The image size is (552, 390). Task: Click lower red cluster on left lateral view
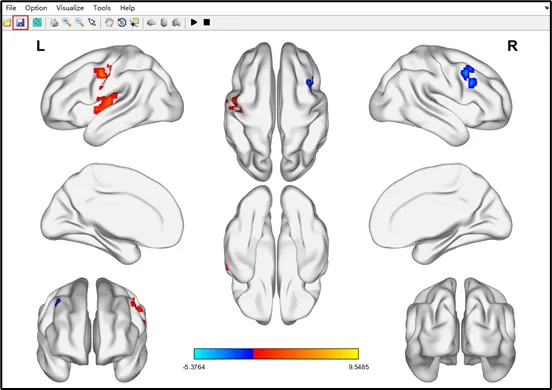pyautogui.click(x=105, y=103)
